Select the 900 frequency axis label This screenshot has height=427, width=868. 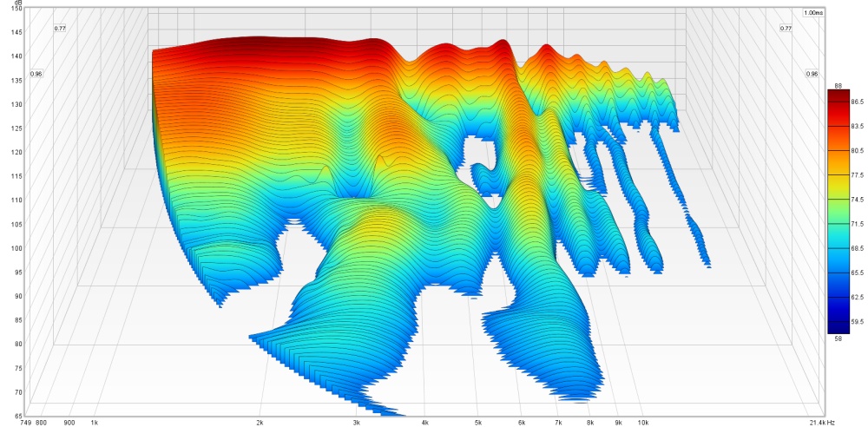pos(69,422)
